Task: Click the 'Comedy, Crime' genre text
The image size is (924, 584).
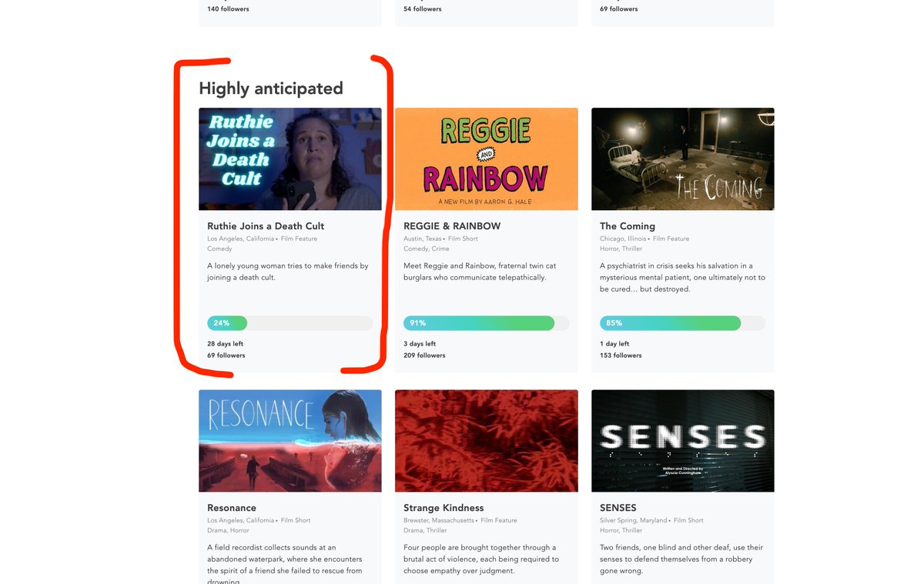Action: click(426, 249)
